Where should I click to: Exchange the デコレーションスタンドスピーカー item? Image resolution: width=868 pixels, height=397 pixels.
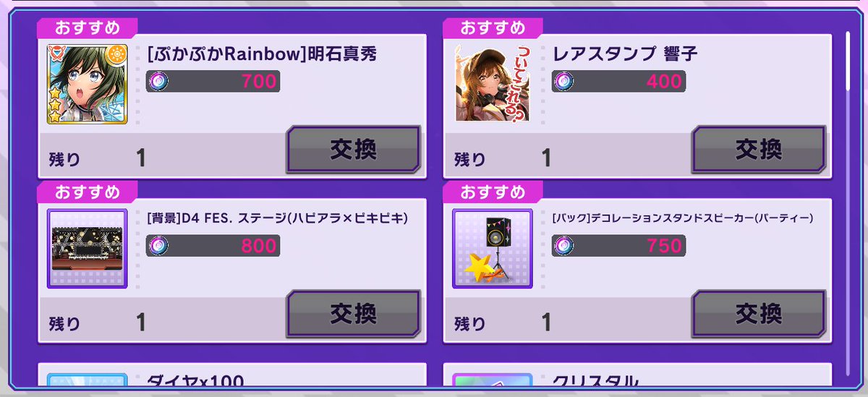[x=759, y=315]
